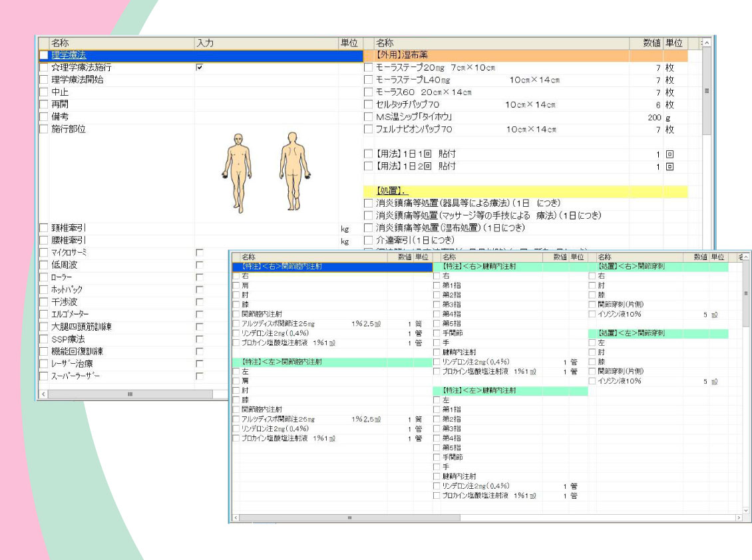Click the left arrow of the upper window's horizontal scrollbar
752x560 pixels.
[x=43, y=394]
